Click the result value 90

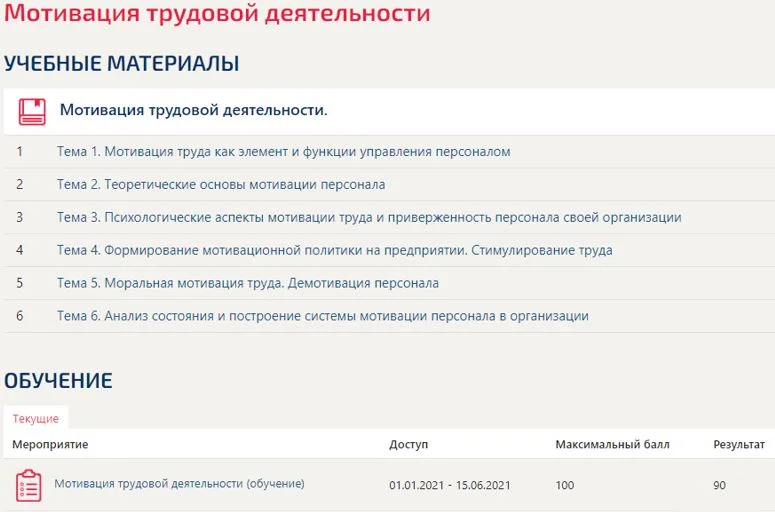(x=719, y=485)
